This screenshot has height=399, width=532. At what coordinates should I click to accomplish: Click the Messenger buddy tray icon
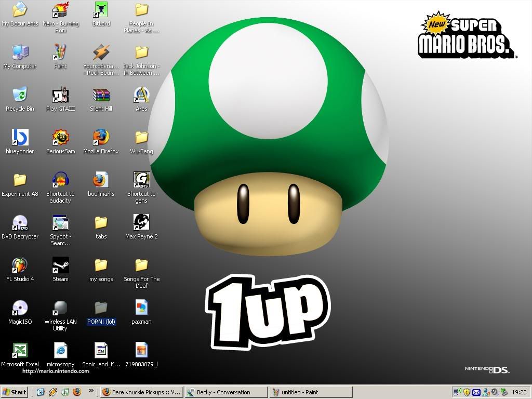[486, 392]
